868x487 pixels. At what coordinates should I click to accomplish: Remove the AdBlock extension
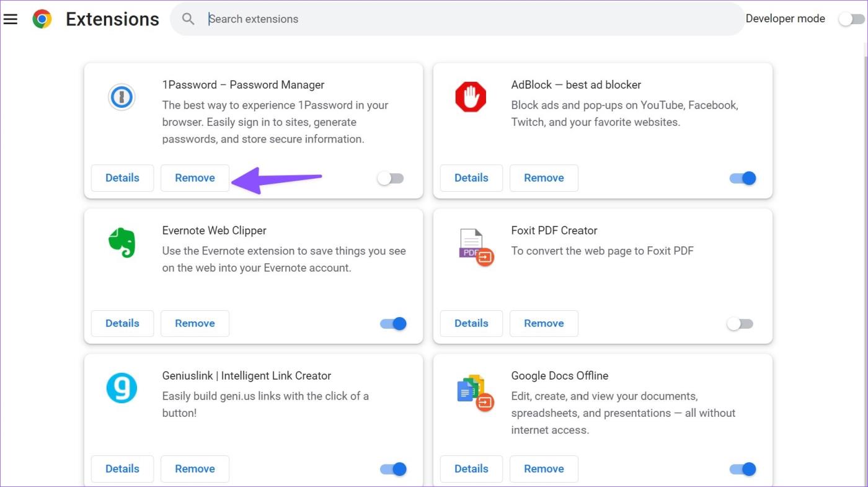(544, 178)
